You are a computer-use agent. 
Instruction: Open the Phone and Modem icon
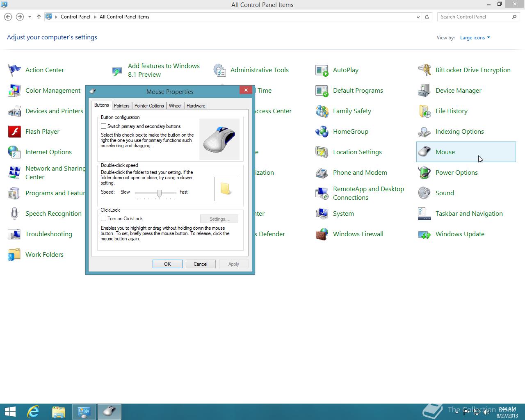pos(322,173)
